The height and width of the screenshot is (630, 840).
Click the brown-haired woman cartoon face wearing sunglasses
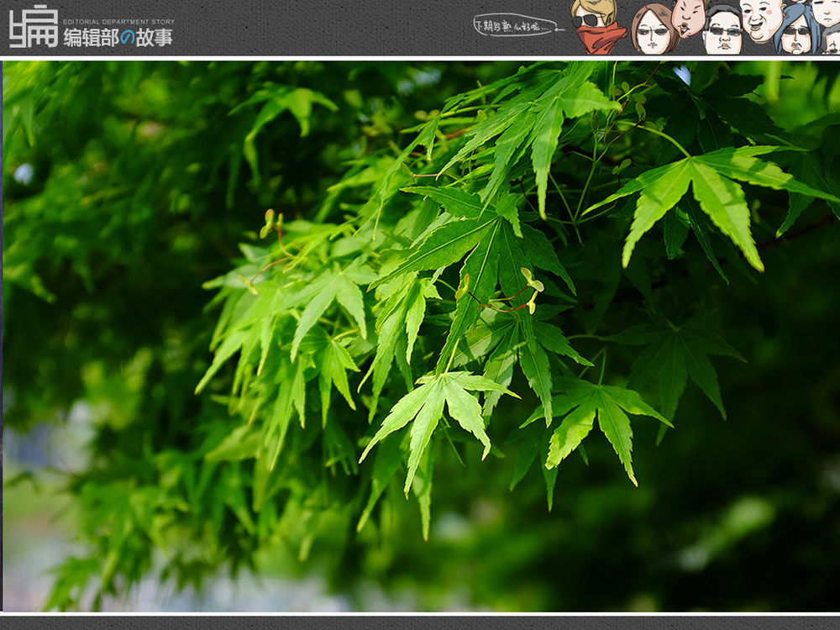[654, 30]
